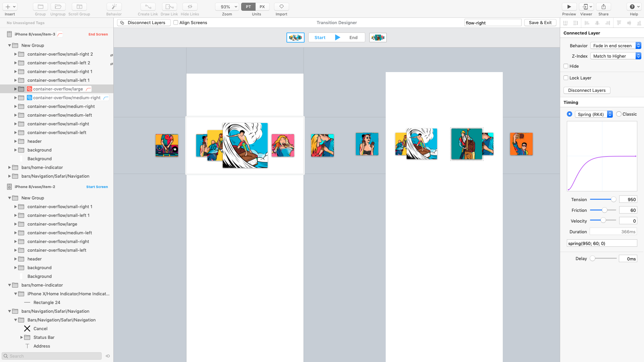The image size is (644, 362).
Task: Expand the Status Bar group
Action: click(21, 337)
